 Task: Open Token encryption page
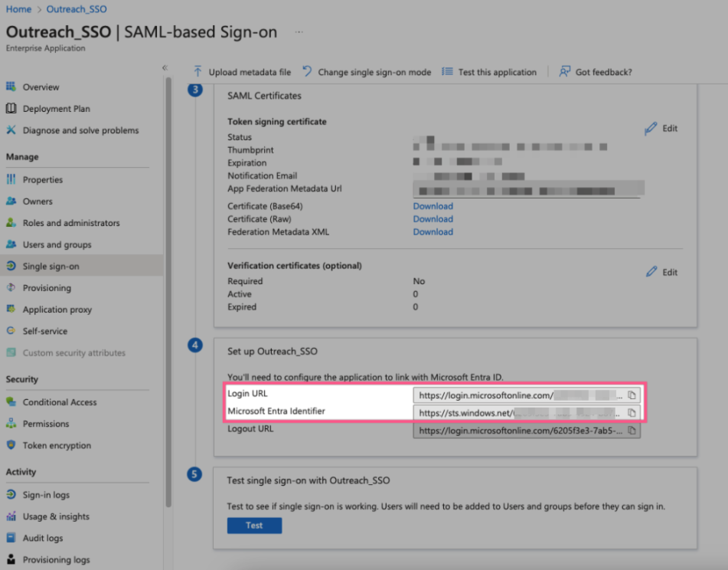click(x=57, y=445)
